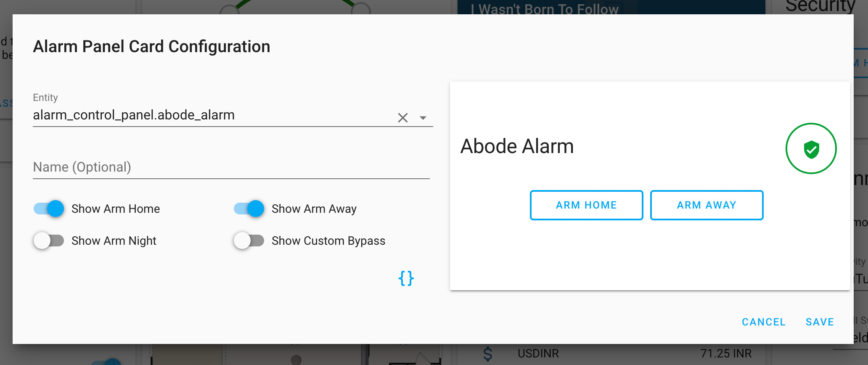Clear the entity field with X icon

402,118
